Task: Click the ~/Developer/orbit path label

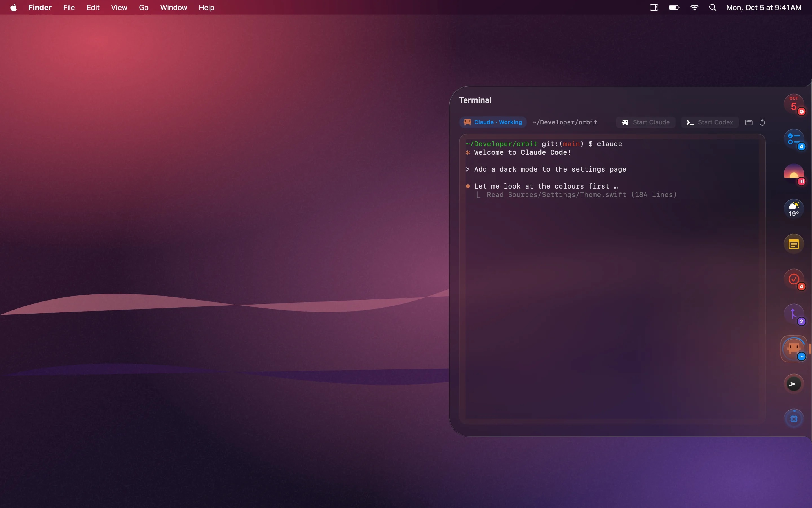Action: [x=565, y=122]
